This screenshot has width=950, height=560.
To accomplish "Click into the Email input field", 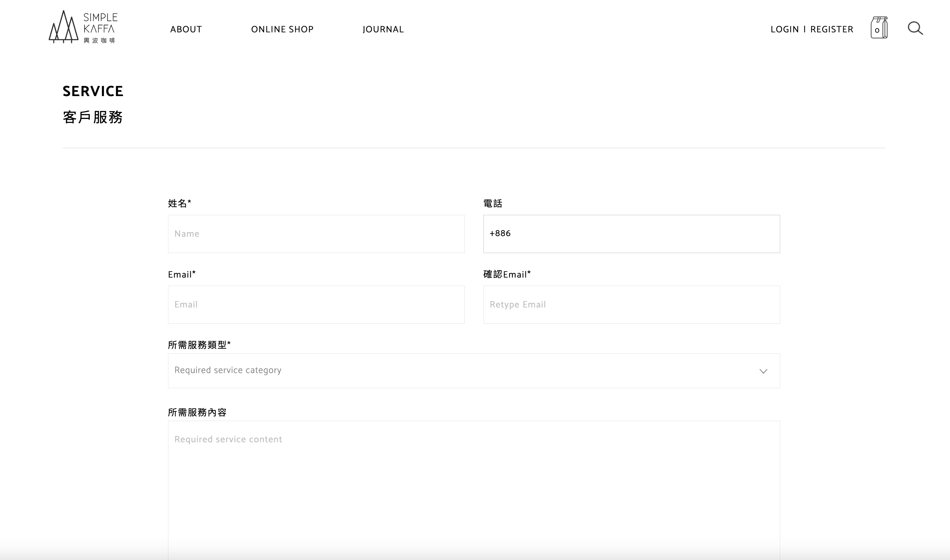I will click(316, 304).
